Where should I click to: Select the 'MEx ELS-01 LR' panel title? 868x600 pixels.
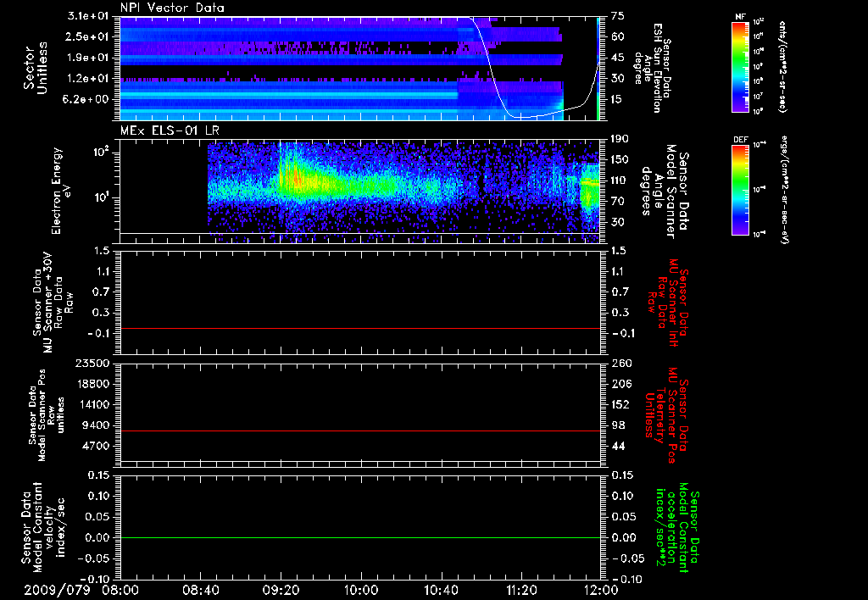170,131
